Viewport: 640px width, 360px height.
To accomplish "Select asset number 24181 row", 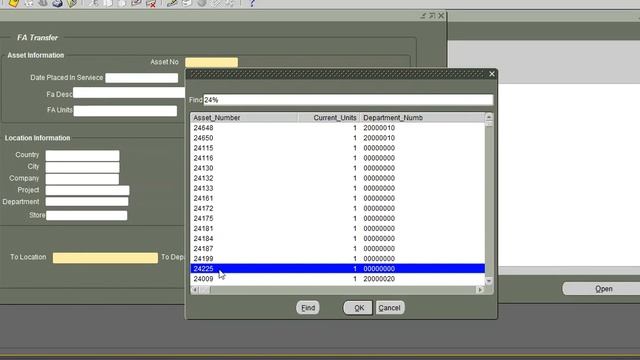I will 338,229.
